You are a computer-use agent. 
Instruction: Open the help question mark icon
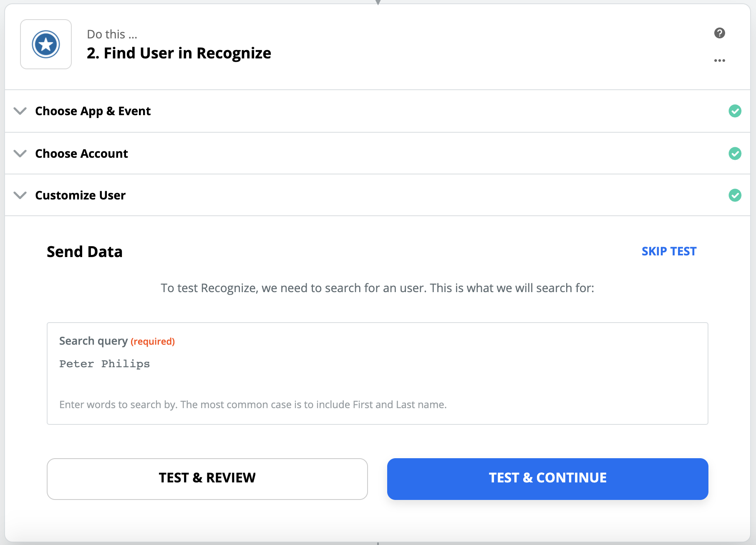click(719, 33)
